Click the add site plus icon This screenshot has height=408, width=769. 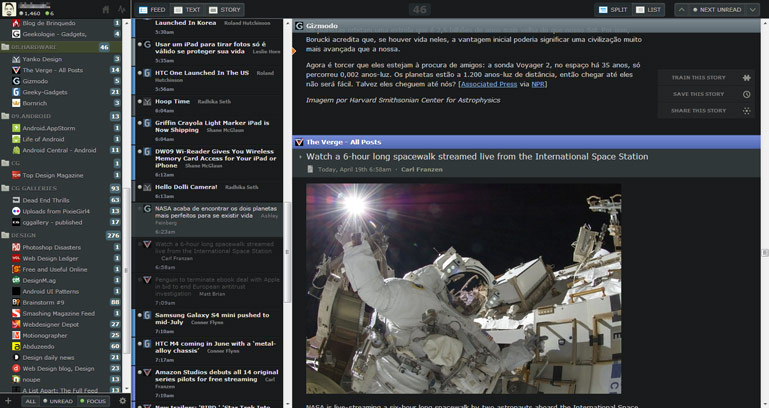pyautogui.click(x=8, y=401)
